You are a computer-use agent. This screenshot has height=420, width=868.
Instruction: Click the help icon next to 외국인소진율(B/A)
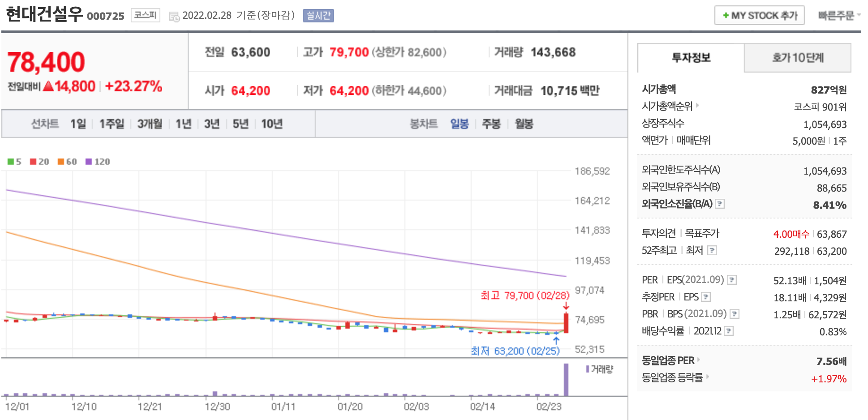[x=719, y=204]
